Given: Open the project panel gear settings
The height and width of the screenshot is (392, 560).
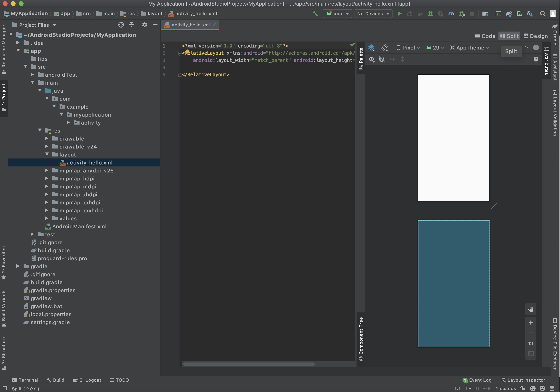Looking at the screenshot, I should (145, 25).
